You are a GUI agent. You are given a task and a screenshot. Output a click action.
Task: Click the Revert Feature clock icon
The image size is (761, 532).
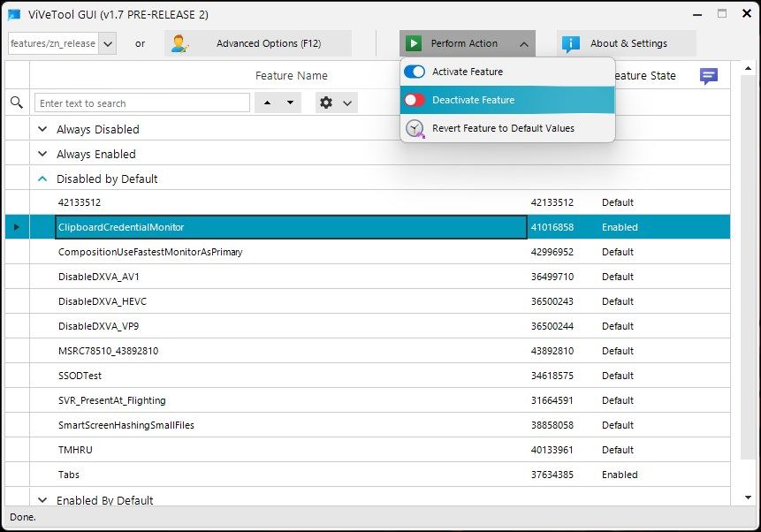414,129
